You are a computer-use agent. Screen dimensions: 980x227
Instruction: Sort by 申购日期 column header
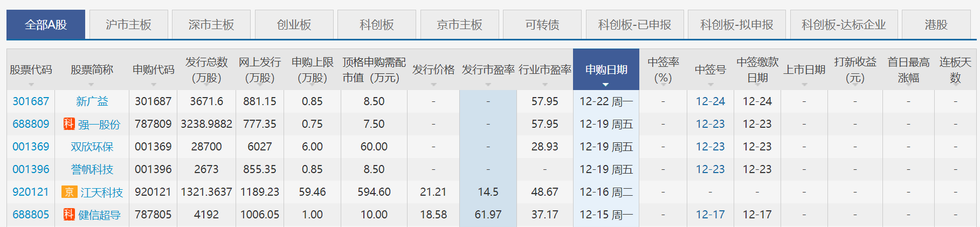(606, 70)
